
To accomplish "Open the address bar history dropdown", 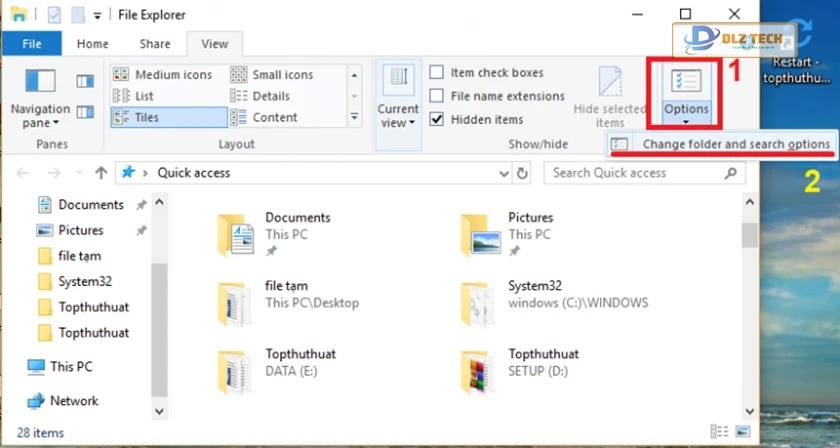I will (x=503, y=173).
